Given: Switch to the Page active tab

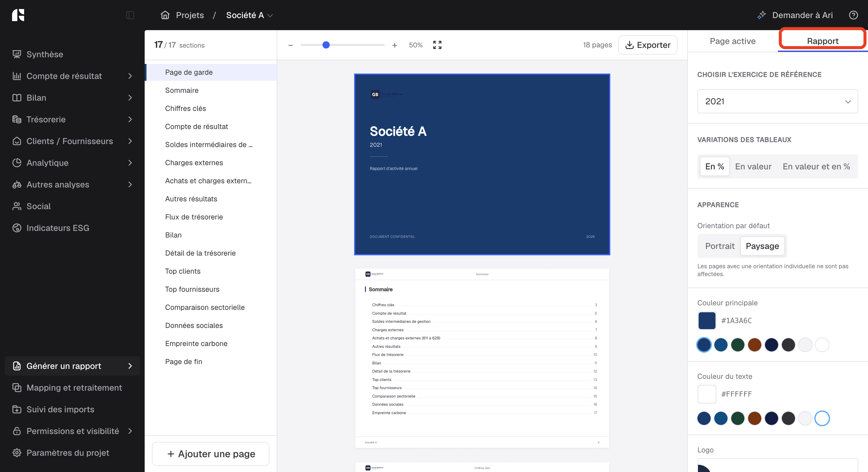Looking at the screenshot, I should (x=733, y=41).
